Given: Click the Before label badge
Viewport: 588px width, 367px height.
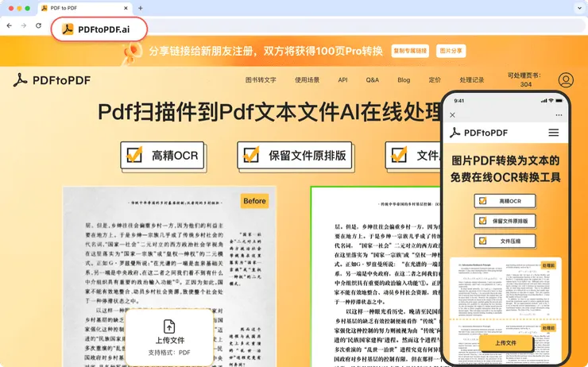Looking at the screenshot, I should [x=254, y=201].
